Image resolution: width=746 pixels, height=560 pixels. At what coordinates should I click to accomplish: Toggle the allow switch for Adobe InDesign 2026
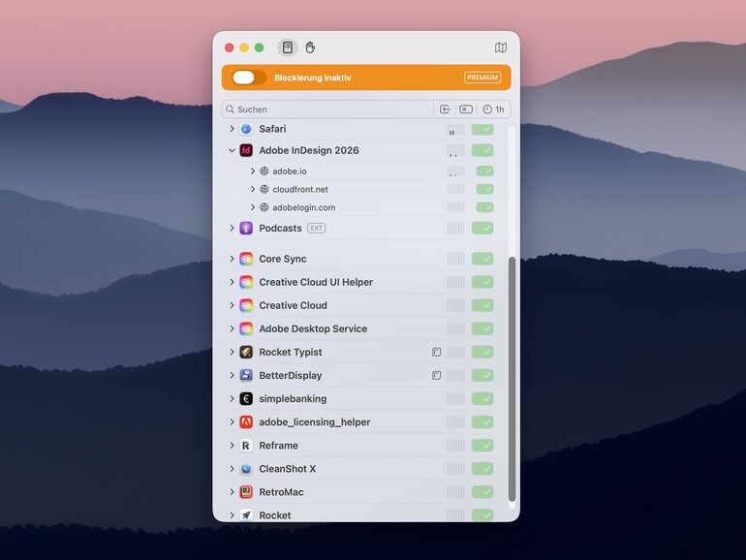pos(482,150)
